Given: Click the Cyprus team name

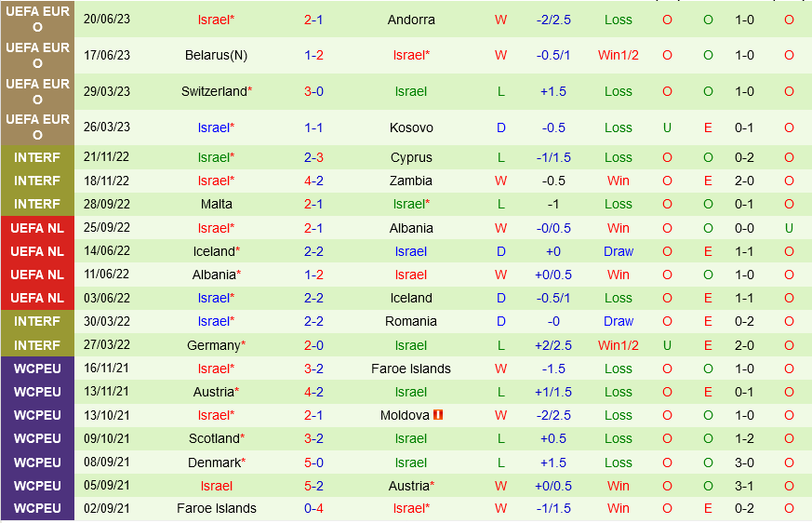Looking at the screenshot, I should point(411,157).
